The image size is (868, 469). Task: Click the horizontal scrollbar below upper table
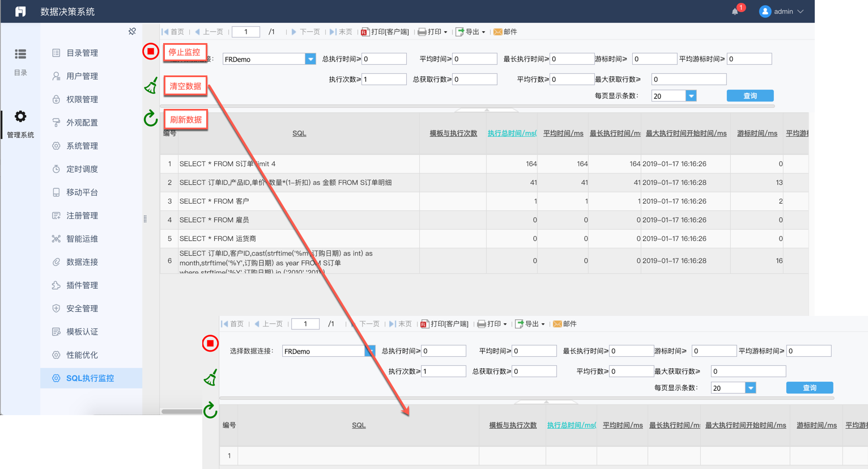pos(181,411)
